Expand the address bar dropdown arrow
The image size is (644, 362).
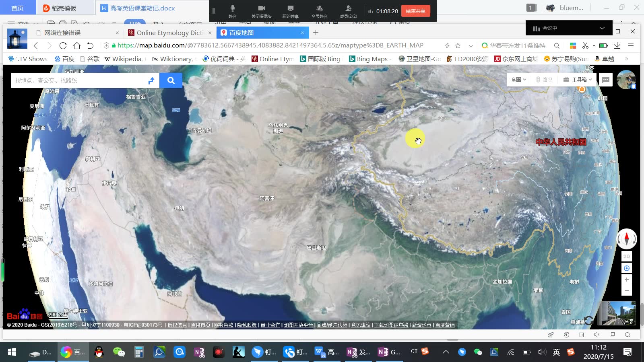click(x=471, y=45)
